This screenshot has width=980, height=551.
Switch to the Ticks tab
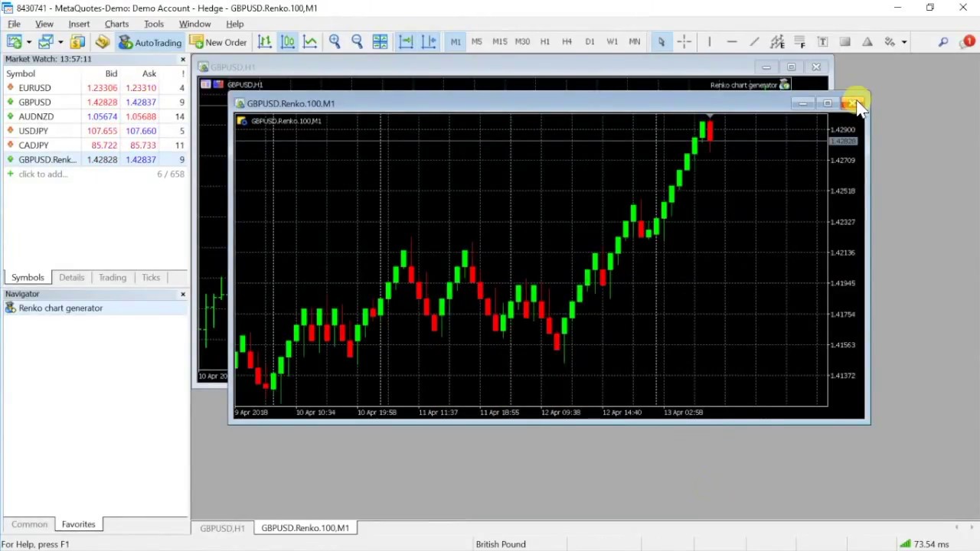click(x=151, y=278)
